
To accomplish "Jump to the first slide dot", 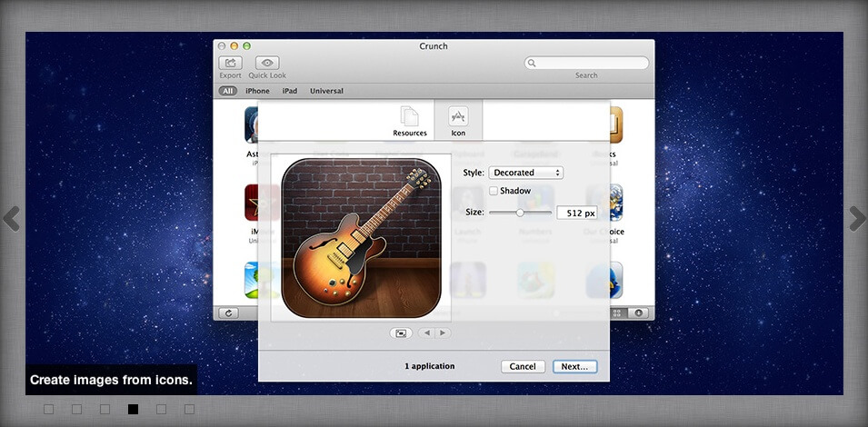I will (49, 410).
